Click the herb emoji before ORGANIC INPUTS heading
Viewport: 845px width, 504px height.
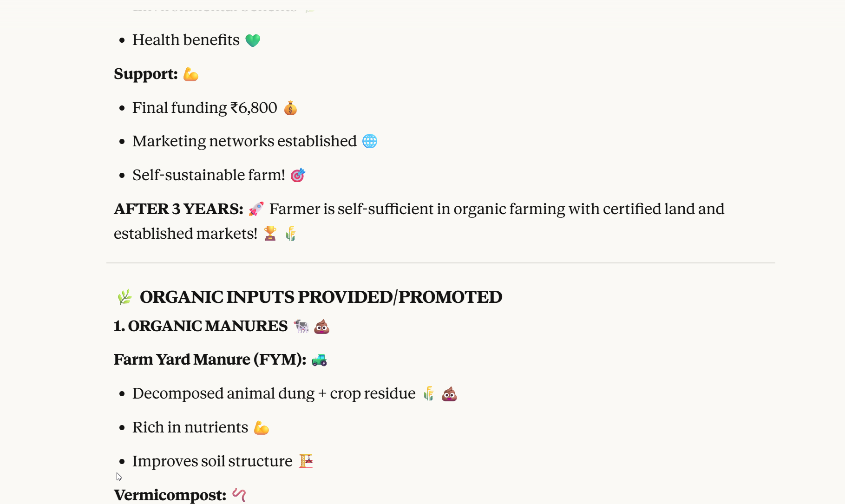point(124,297)
